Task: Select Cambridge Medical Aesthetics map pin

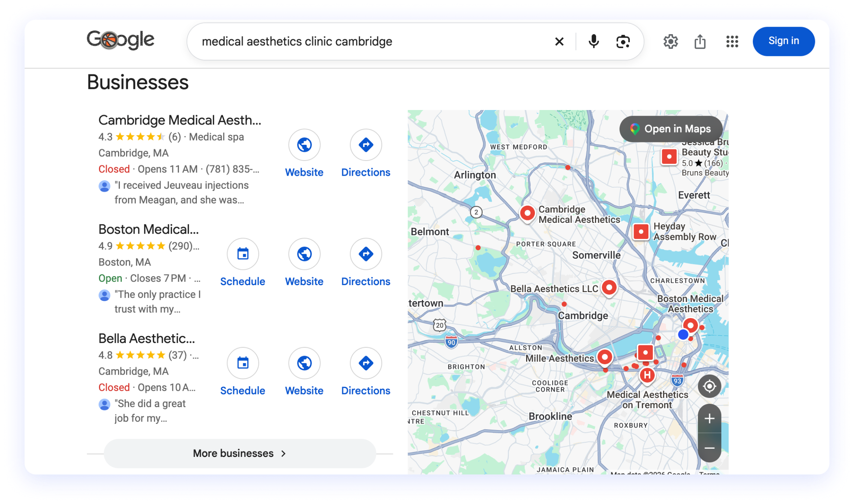Action: click(x=527, y=214)
